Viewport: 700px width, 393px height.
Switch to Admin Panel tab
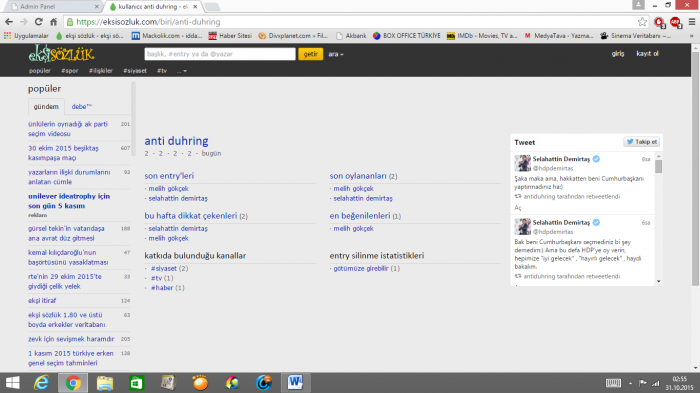(52, 7)
